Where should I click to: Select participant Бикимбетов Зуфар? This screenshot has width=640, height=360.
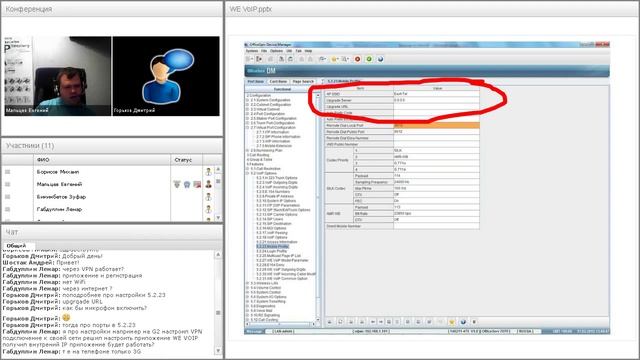click(x=61, y=197)
